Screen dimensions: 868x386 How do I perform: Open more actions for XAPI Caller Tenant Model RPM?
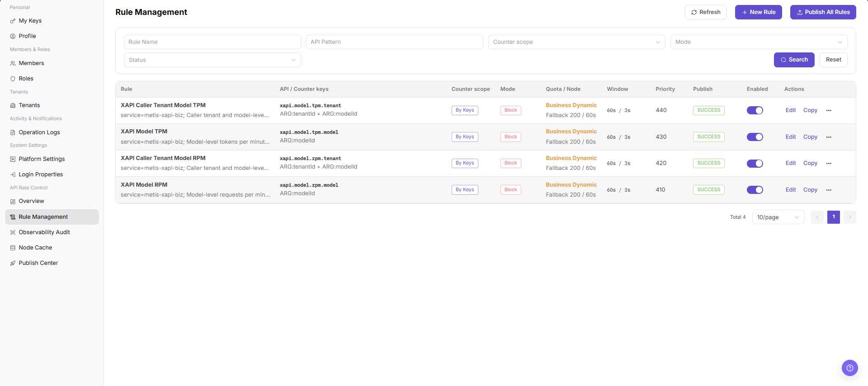point(829,163)
